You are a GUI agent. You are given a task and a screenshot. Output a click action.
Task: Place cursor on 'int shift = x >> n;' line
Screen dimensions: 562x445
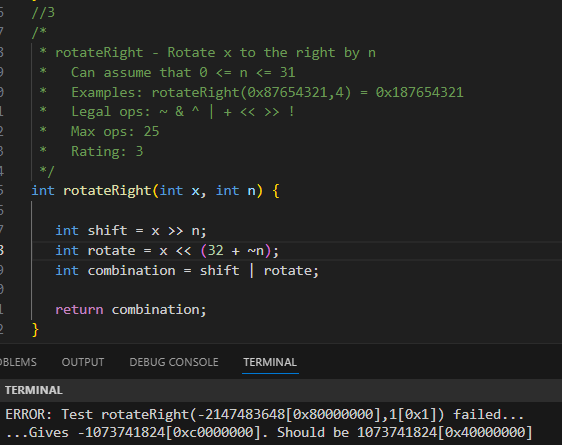click(x=131, y=231)
